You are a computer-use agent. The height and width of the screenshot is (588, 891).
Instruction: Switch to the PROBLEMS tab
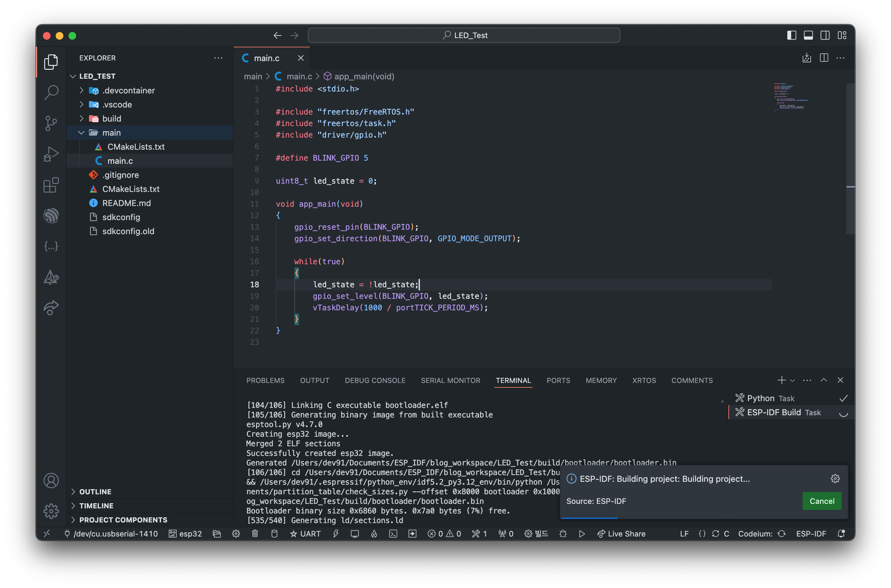[265, 380]
